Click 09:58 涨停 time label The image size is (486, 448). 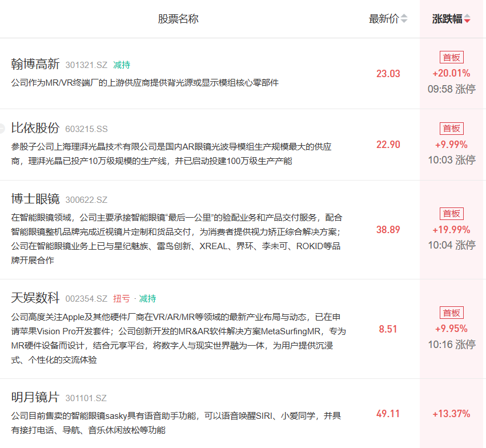(452, 89)
